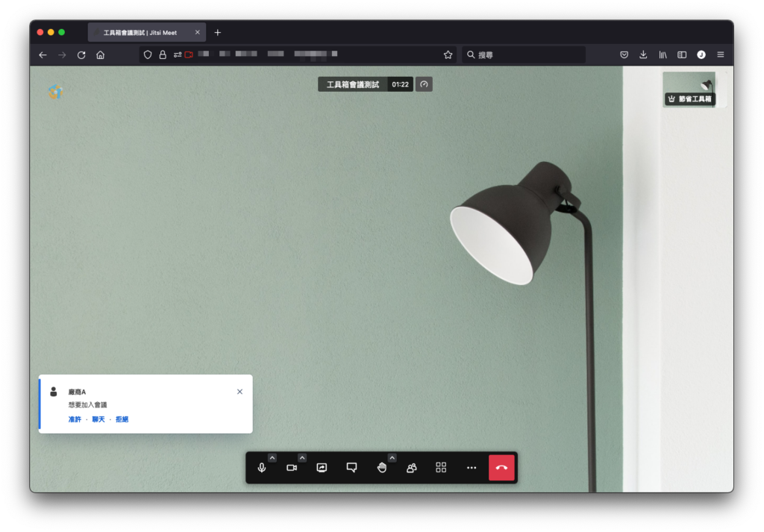Click the meeting name 工具箱會議測試
Screen dimensions: 764x532
click(x=353, y=85)
